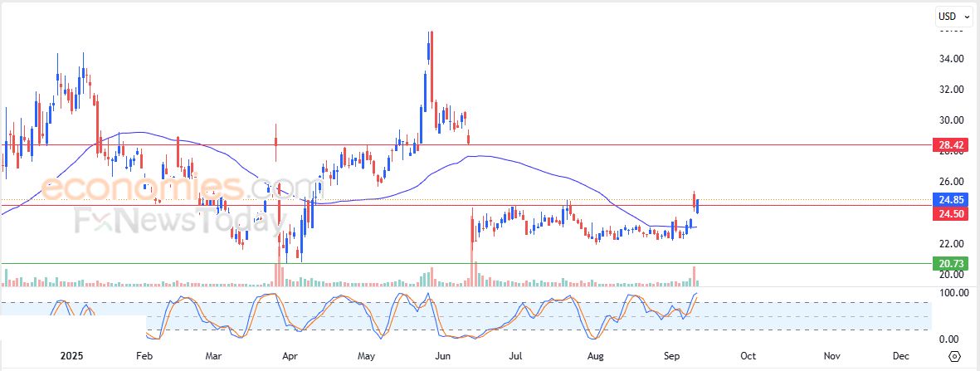980x371 pixels.
Task: Click the Apr label on time axis
Action: [x=290, y=355]
